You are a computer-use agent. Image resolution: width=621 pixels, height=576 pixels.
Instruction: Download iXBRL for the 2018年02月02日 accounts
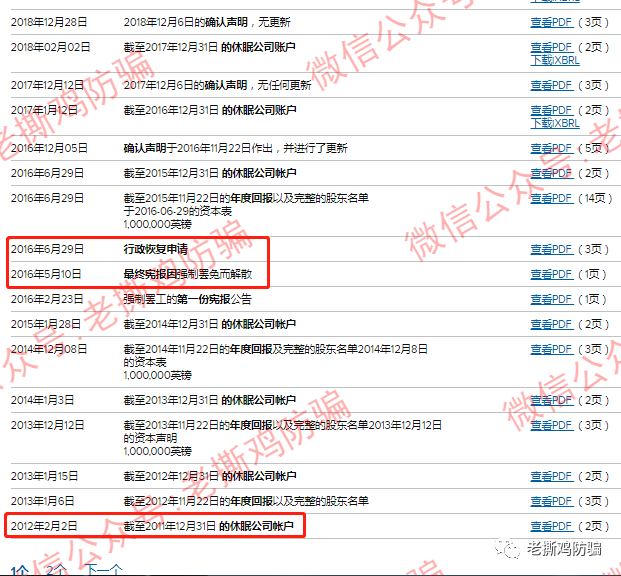pyautogui.click(x=555, y=61)
